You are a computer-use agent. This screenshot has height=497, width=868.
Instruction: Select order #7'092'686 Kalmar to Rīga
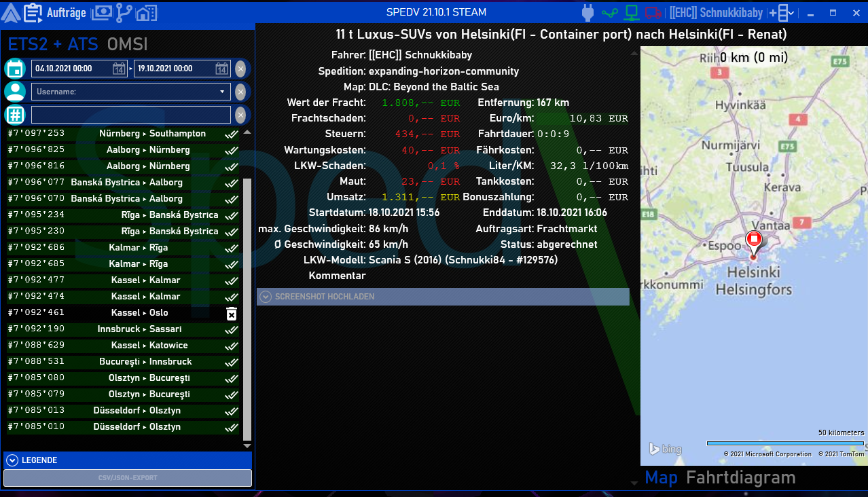123,248
